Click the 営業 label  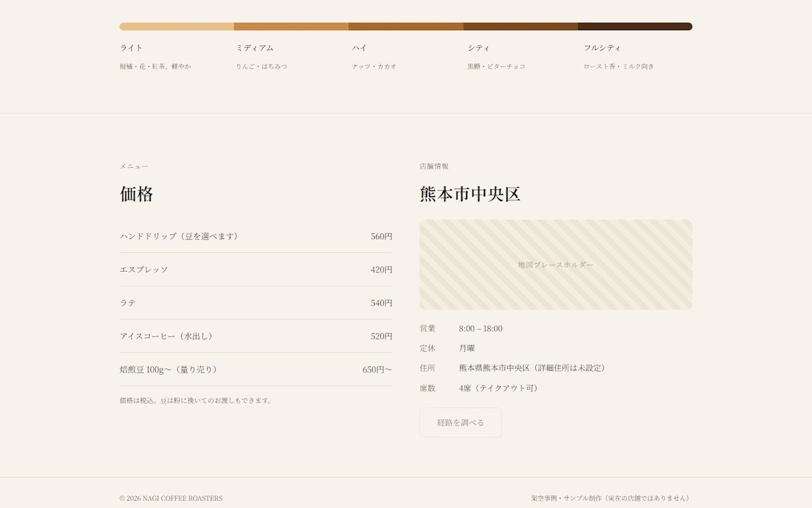tap(427, 328)
